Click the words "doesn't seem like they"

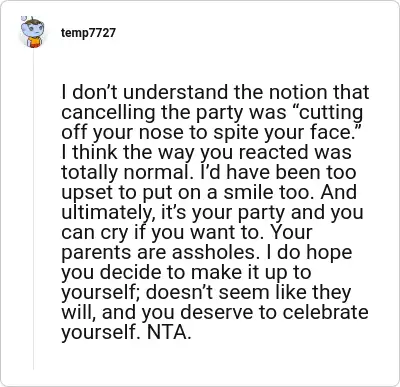(249, 292)
